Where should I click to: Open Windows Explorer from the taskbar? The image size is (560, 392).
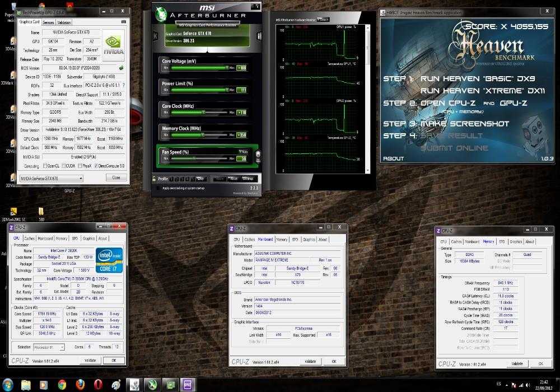(x=26, y=385)
